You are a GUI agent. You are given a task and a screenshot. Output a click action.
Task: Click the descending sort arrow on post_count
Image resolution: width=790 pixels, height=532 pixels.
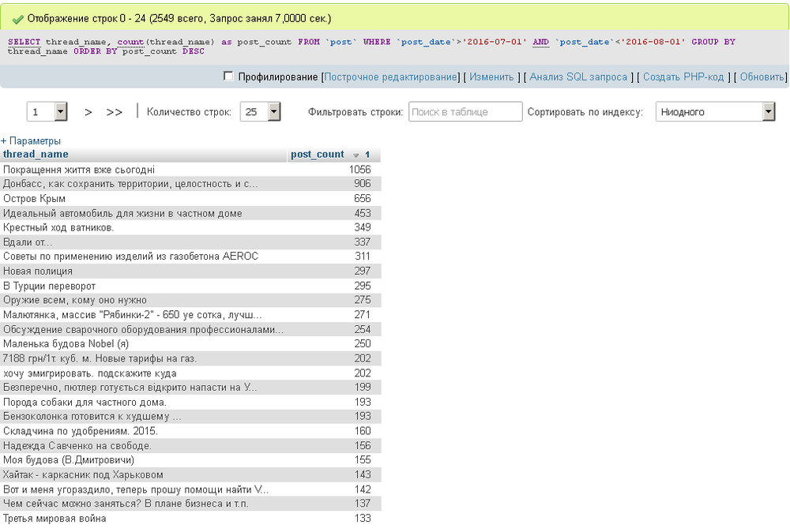[356, 155]
